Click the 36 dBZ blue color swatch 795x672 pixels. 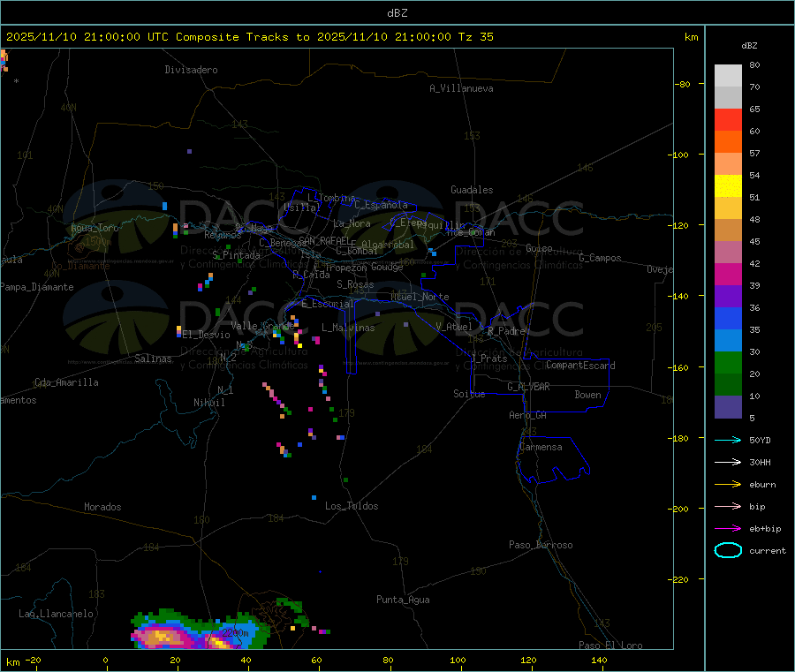728,318
